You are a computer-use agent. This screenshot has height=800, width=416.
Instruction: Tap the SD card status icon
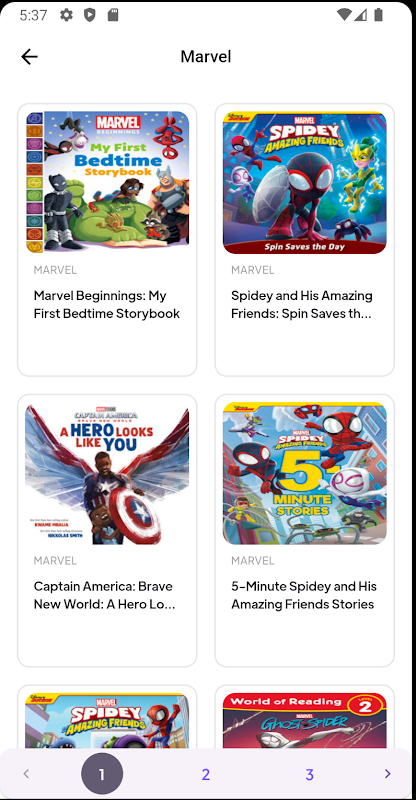[113, 15]
